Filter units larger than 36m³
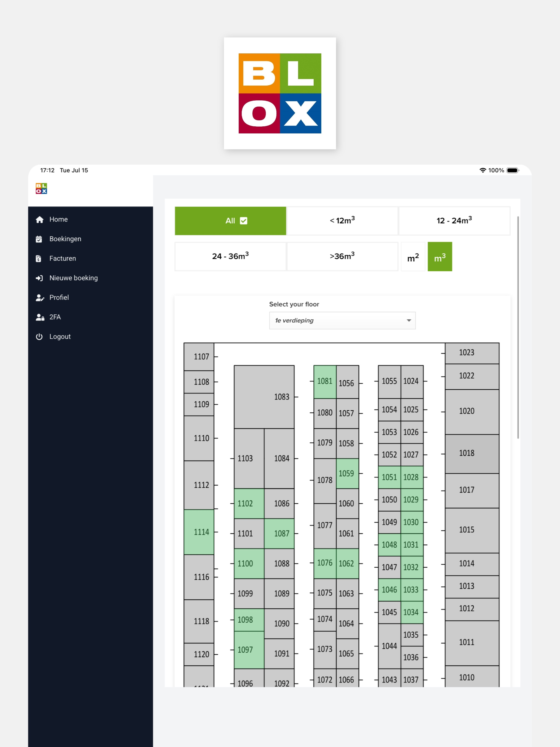The image size is (560, 747). (342, 257)
